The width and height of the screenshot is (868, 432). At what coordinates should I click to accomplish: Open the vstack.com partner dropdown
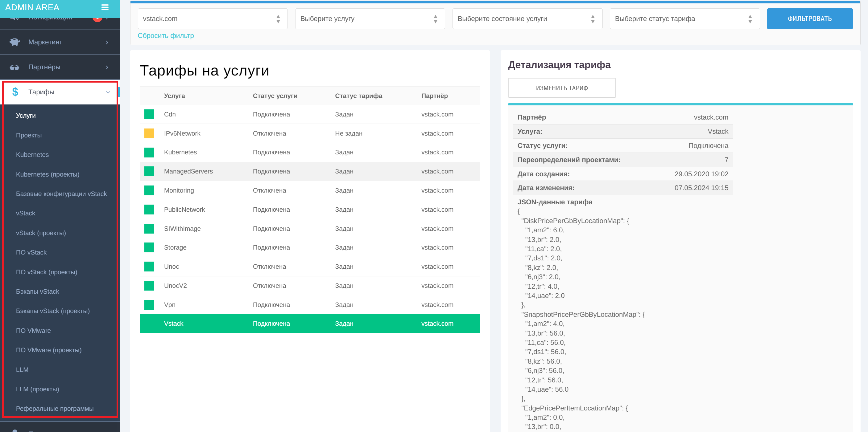tap(213, 18)
